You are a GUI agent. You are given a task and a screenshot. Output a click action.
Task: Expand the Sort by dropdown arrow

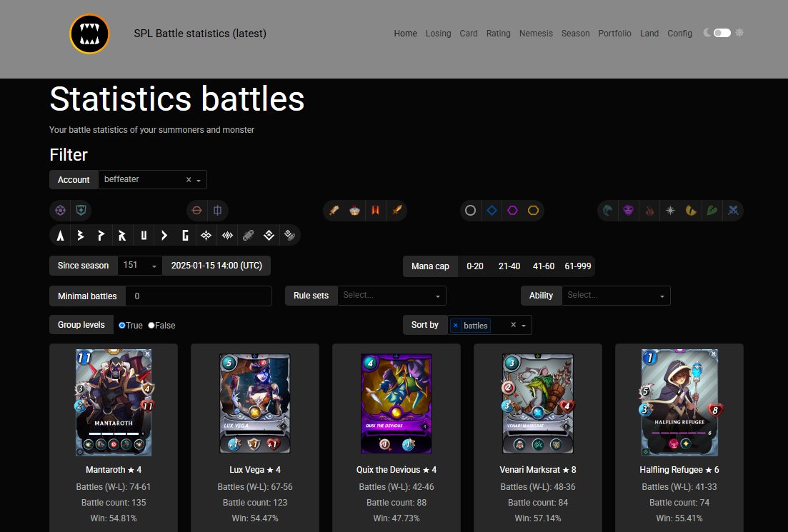click(x=524, y=326)
